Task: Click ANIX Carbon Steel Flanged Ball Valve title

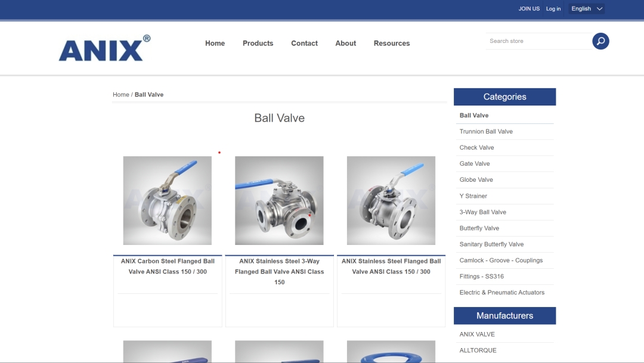Action: point(168,266)
